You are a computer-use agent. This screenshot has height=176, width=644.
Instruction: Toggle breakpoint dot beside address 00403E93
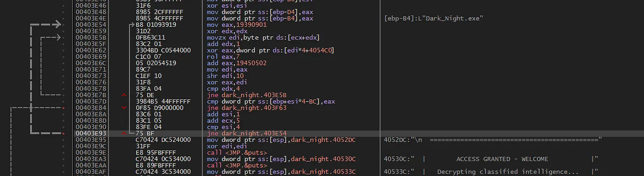[x=63, y=133]
